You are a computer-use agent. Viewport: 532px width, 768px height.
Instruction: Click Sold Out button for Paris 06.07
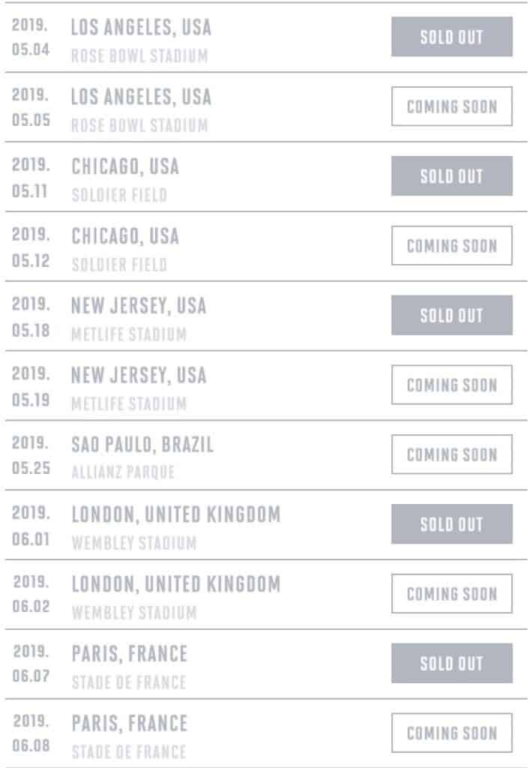(451, 663)
